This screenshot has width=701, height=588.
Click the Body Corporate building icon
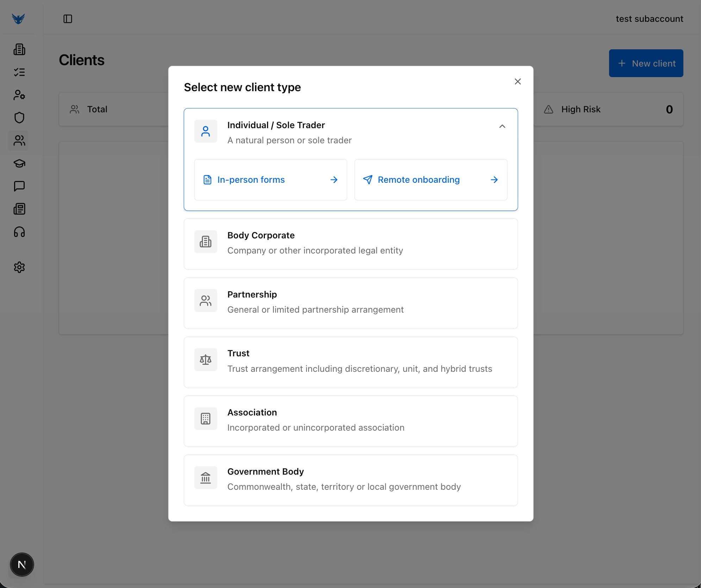pos(206,242)
